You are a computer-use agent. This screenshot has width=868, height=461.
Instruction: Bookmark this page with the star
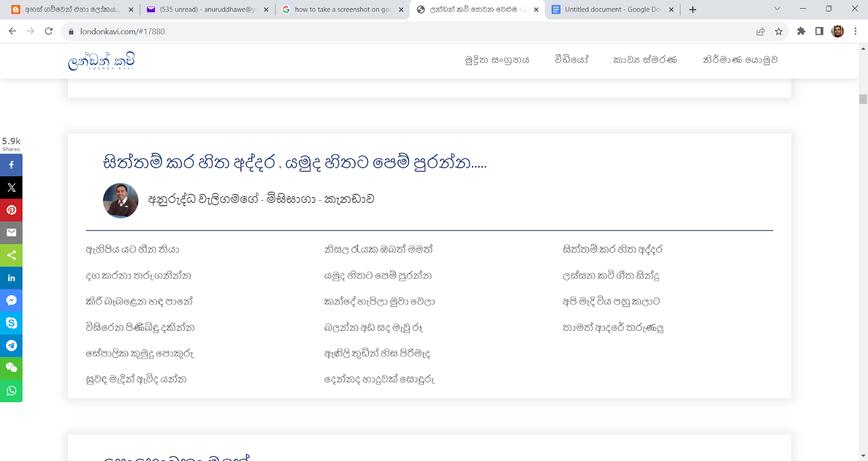point(778,31)
